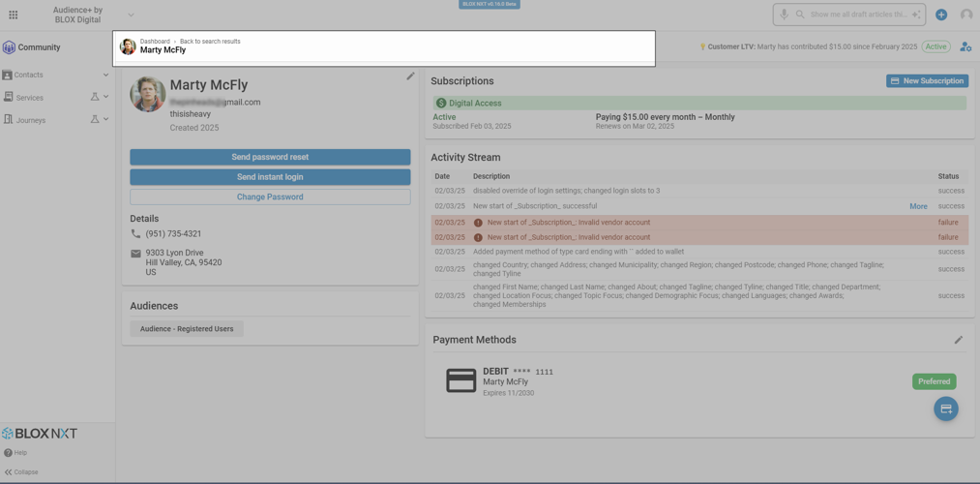The height and width of the screenshot is (484, 980).
Task: Click the 'Added payment method of type card' row
Action: [699, 252]
